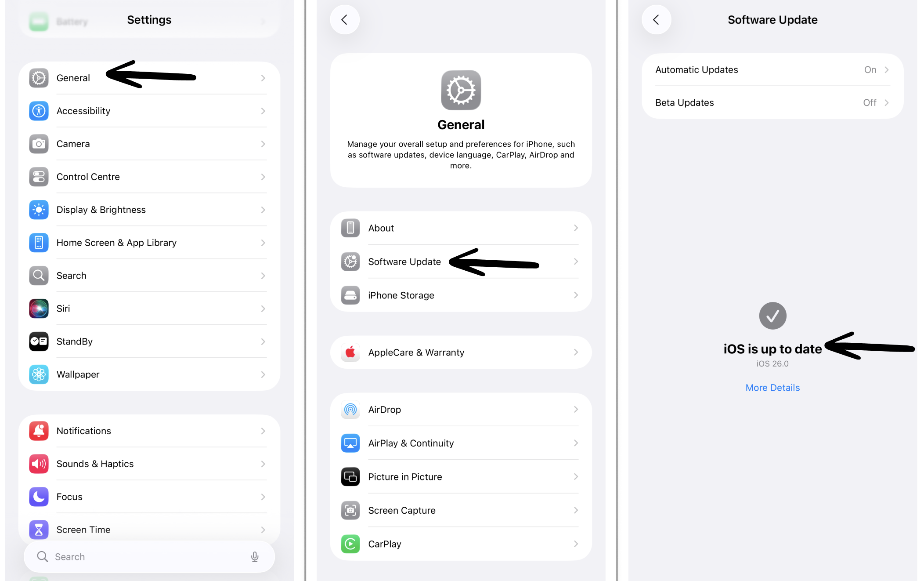
Task: Expand the AppleCare & Warranty chevron
Action: [576, 352]
